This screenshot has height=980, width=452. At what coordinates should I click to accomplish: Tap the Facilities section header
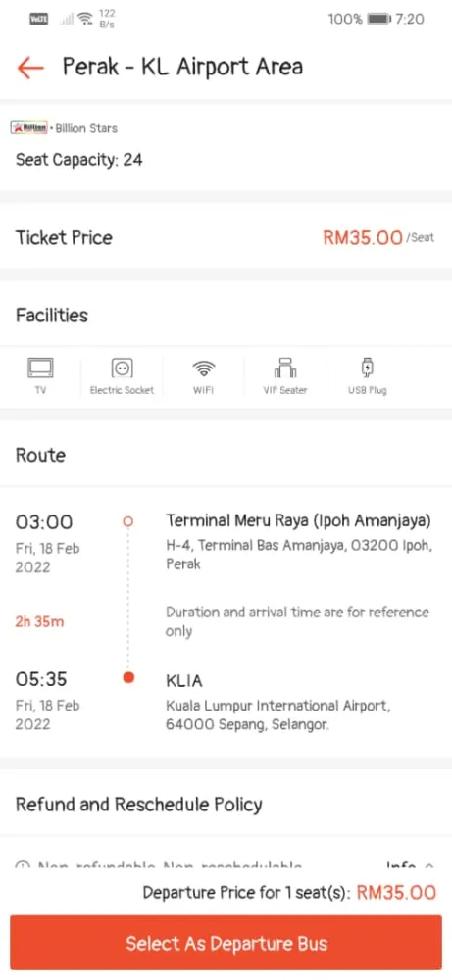(52, 315)
